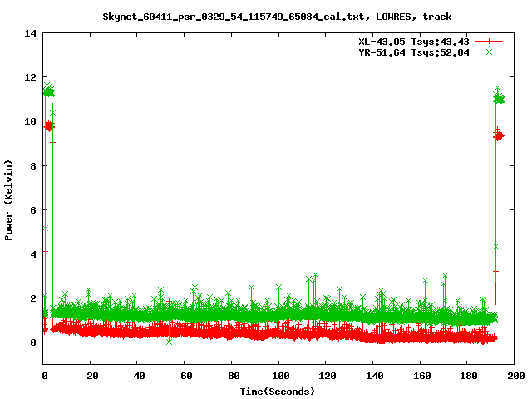
Task: Click the y-axis tick label '4'
Action: coord(33,254)
